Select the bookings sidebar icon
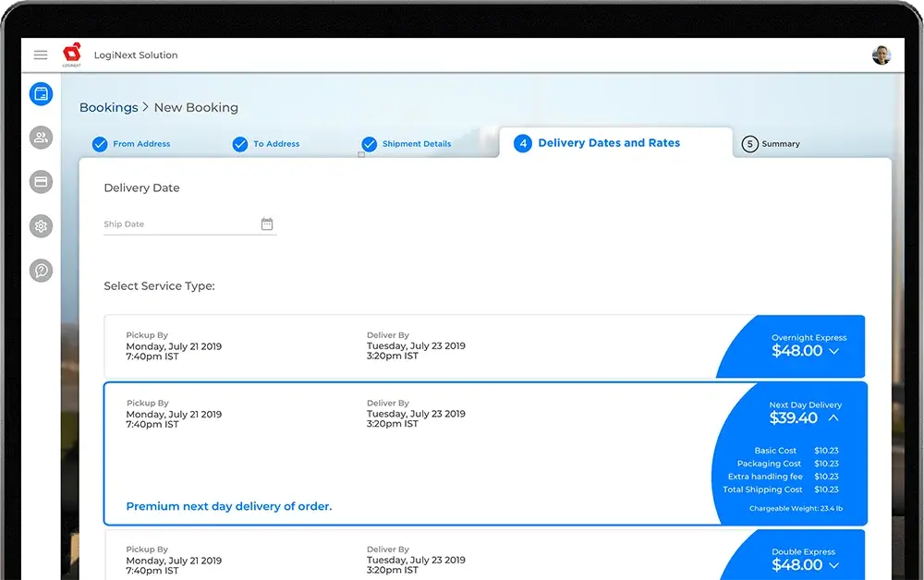The width and height of the screenshot is (924, 580). point(41,93)
